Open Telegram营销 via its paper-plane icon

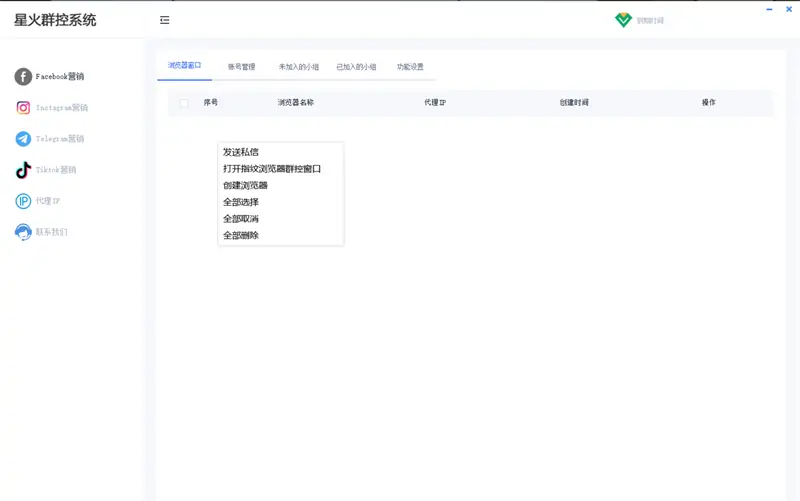tap(23, 139)
